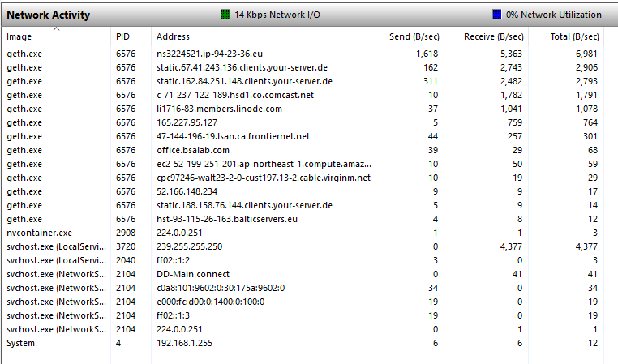Select hst-93-115-26-163.balticservers.eu address

click(x=226, y=219)
